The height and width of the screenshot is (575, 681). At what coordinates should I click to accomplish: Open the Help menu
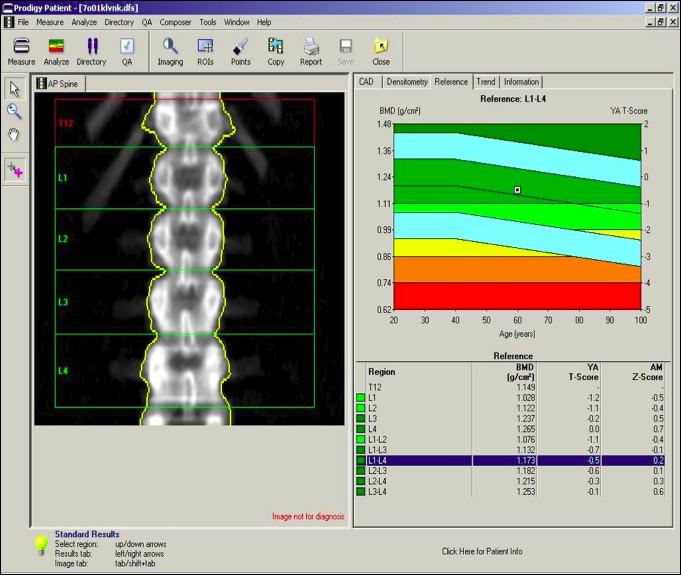tap(264, 22)
